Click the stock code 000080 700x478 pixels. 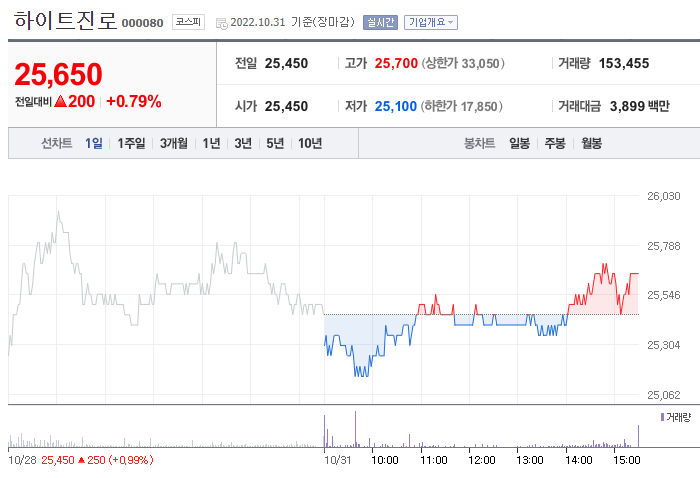point(142,23)
